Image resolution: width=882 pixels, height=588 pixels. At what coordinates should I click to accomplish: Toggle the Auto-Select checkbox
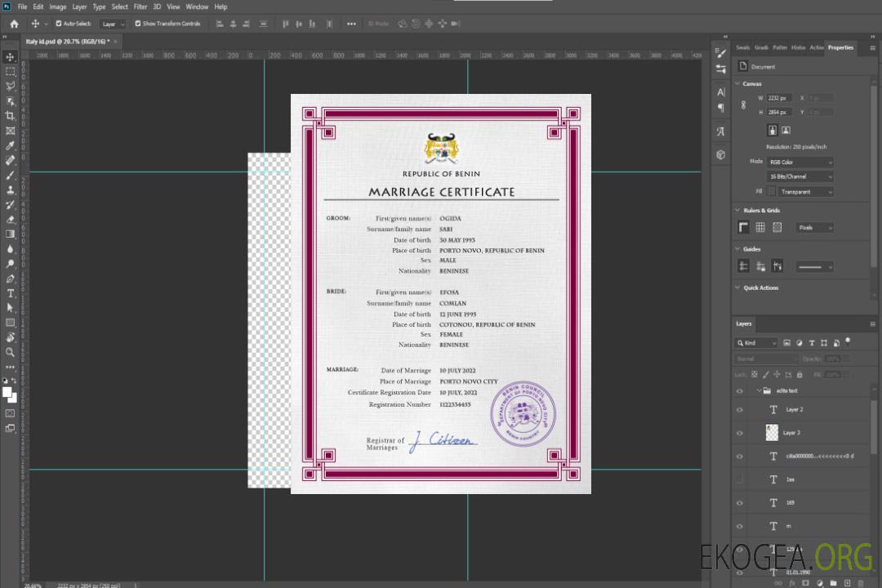click(59, 24)
